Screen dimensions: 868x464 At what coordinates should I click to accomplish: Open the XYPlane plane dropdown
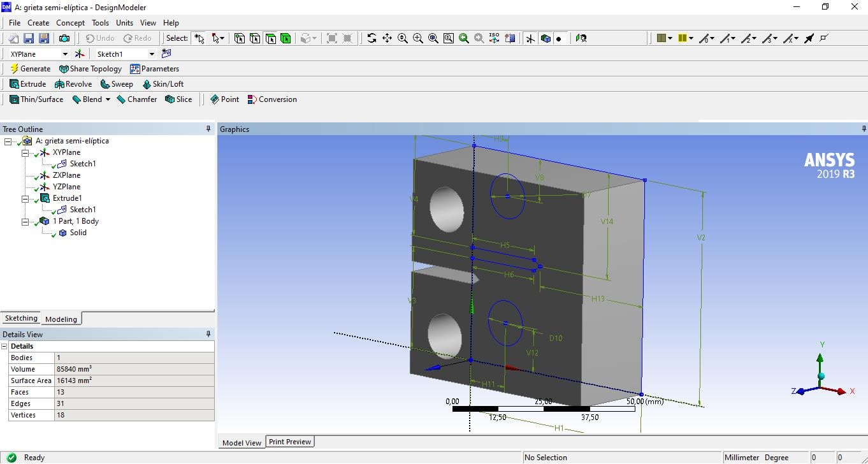tap(64, 54)
